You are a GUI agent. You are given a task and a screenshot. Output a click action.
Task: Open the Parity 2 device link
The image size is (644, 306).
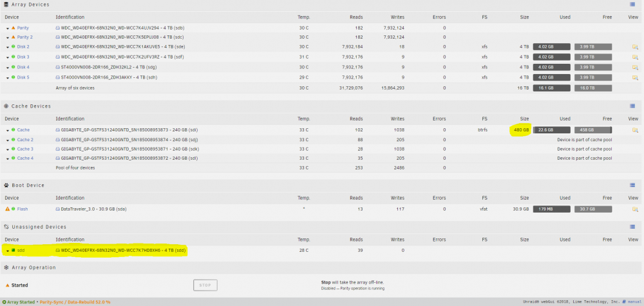click(25, 37)
